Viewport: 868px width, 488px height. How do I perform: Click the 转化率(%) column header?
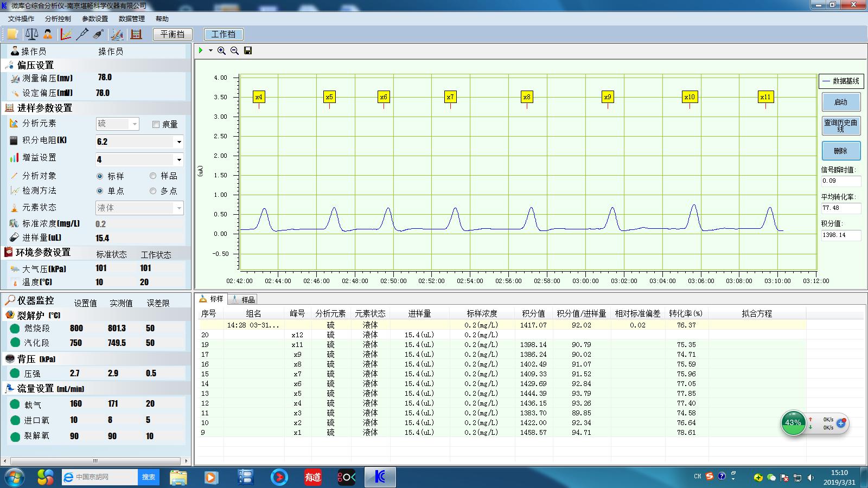pos(686,313)
